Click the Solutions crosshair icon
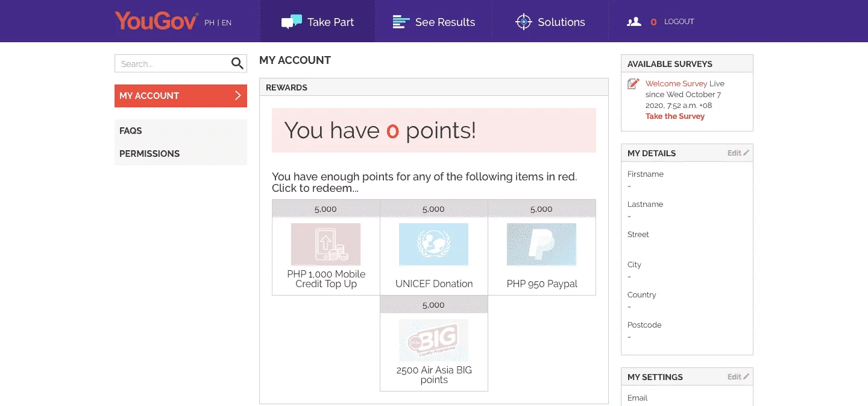This screenshot has height=406, width=868. click(524, 22)
